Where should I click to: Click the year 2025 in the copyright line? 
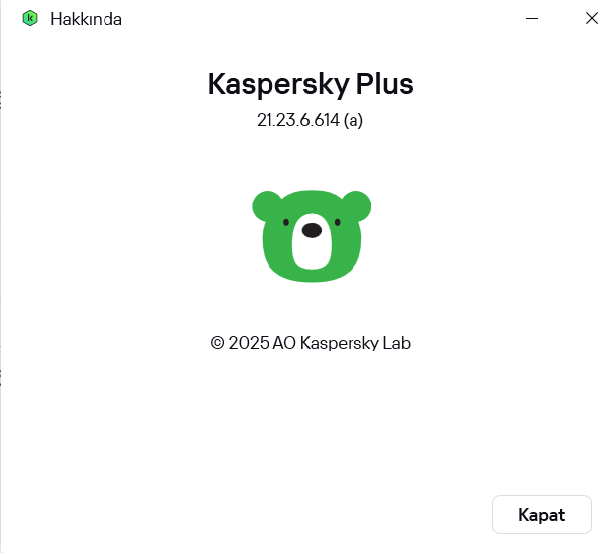249,343
